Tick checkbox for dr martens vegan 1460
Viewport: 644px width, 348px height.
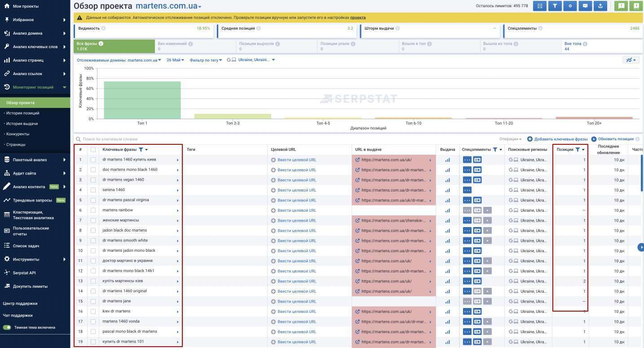(93, 180)
